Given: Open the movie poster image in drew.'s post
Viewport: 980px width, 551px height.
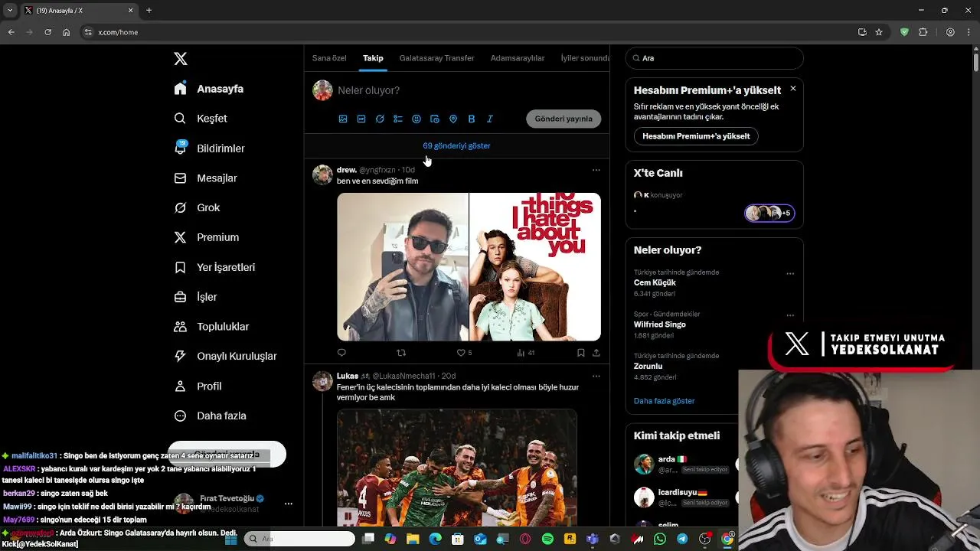Looking at the screenshot, I should 535,266.
